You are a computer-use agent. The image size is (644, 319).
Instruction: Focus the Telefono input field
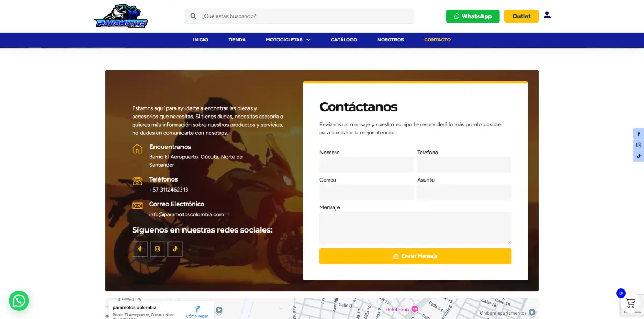[x=464, y=164]
